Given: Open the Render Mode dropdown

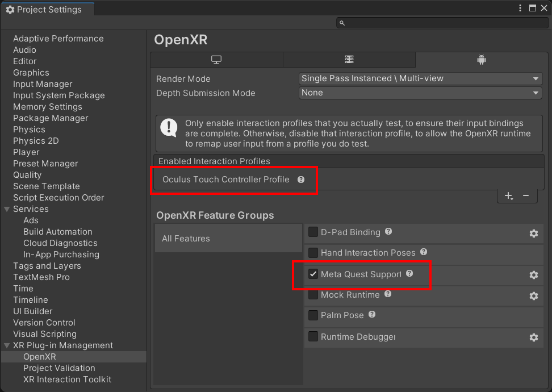Looking at the screenshot, I should [420, 78].
